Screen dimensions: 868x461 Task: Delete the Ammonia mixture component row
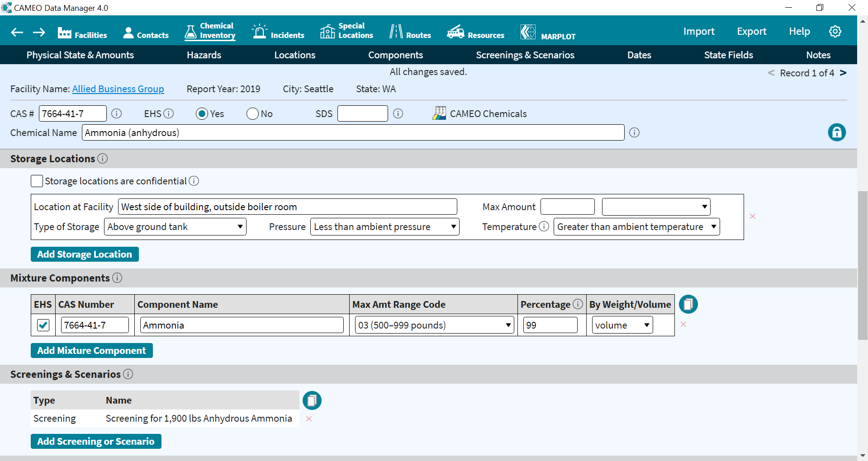coord(683,325)
